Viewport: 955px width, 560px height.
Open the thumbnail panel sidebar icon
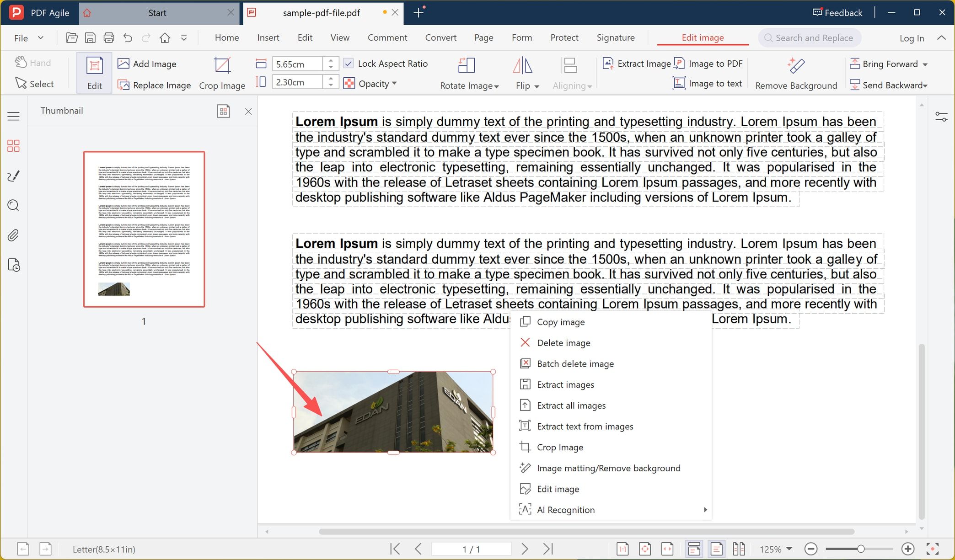coord(14,146)
